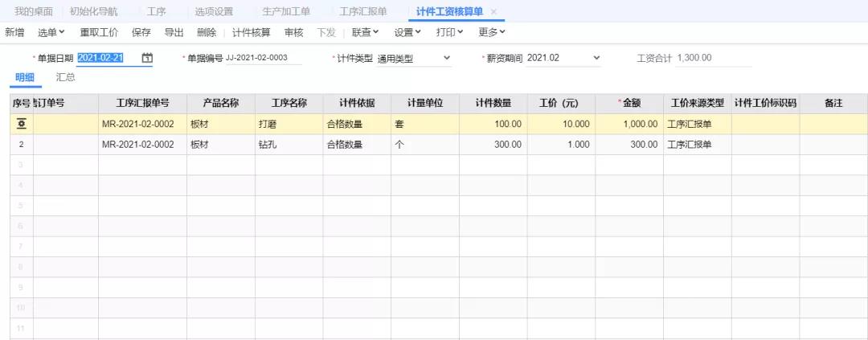868x340 pixels.
Task: Click the row settings icon in first row
Action: tap(21, 124)
